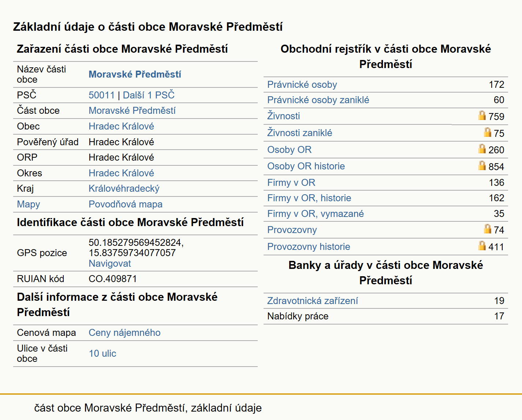Open Hradec Králové link in Obec row
Image resolution: width=522 pixels, height=420 pixels.
click(121, 126)
